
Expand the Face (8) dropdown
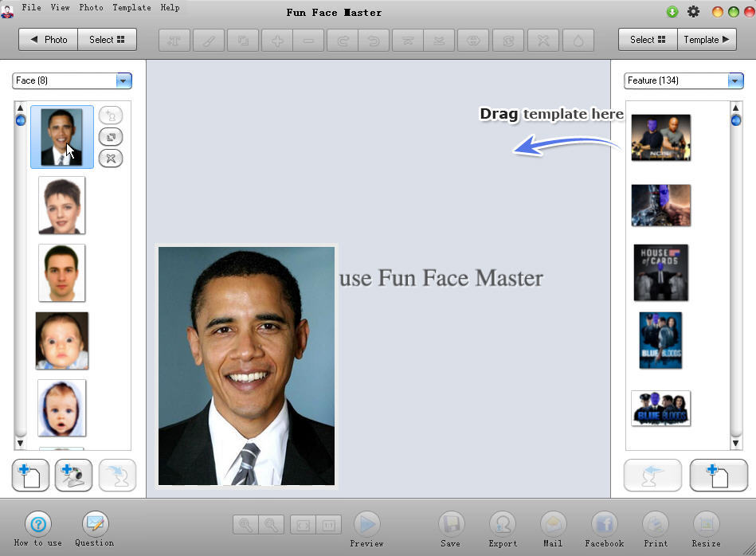[x=123, y=80]
